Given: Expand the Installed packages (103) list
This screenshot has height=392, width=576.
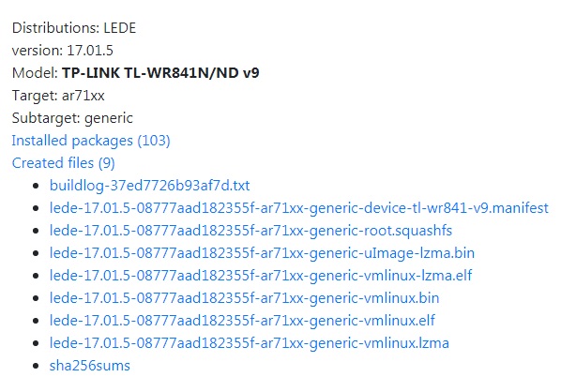Looking at the screenshot, I should [91, 141].
